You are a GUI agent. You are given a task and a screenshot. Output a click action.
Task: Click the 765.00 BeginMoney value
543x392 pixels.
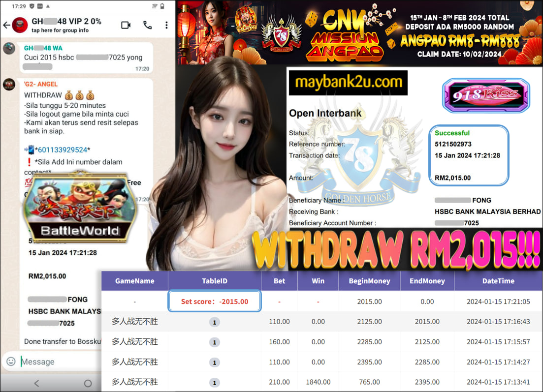(369, 382)
